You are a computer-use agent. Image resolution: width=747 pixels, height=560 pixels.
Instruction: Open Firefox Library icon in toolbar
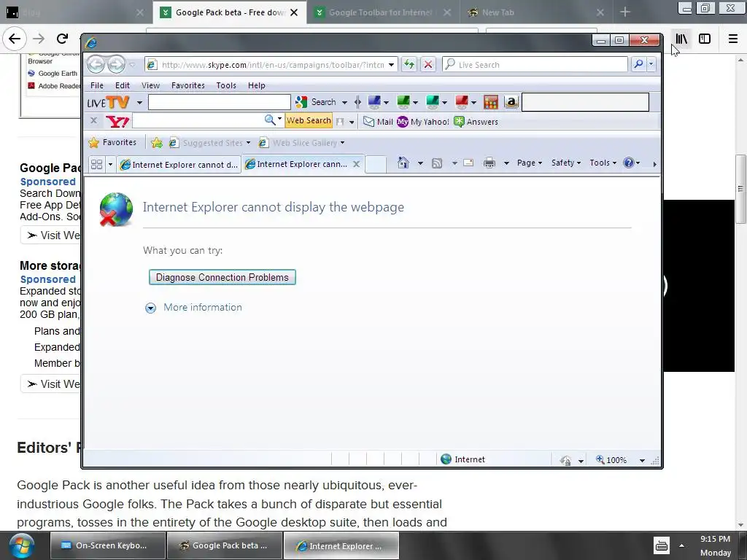pyautogui.click(x=681, y=39)
